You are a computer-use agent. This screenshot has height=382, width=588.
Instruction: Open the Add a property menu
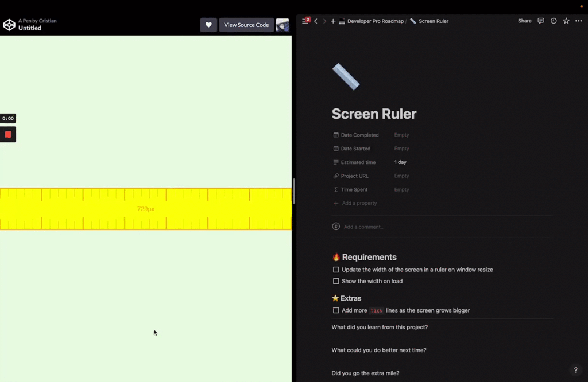pyautogui.click(x=355, y=203)
